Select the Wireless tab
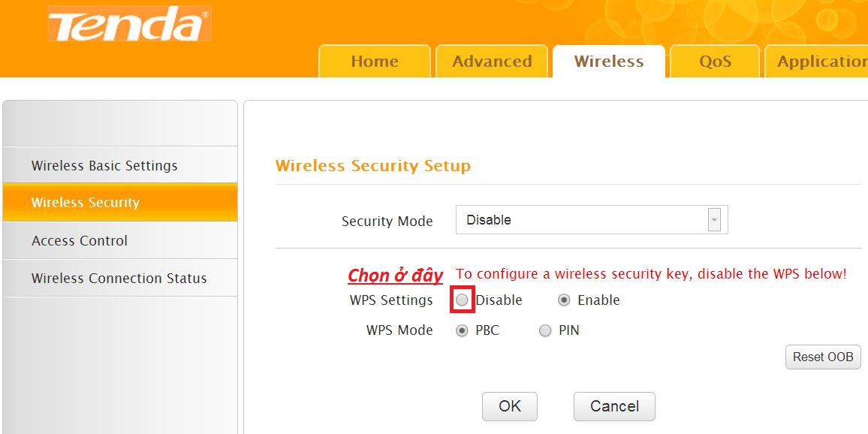Image resolution: width=868 pixels, height=434 pixels. 609,61
